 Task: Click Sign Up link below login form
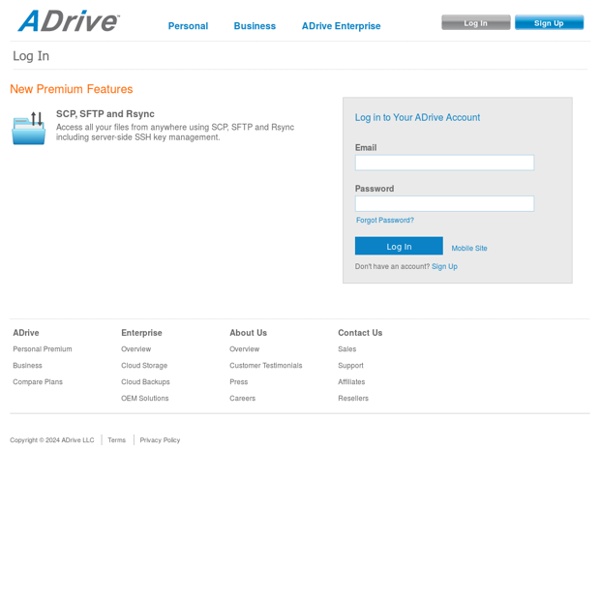pyautogui.click(x=444, y=267)
